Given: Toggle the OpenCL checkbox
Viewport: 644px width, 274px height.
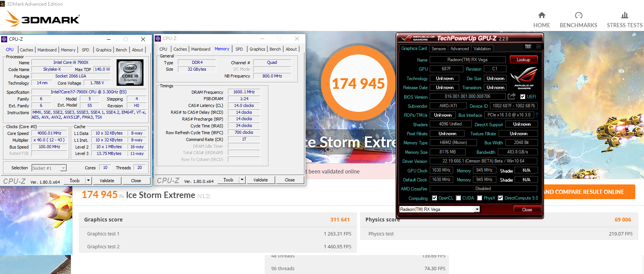Looking at the screenshot, I should [x=434, y=198].
